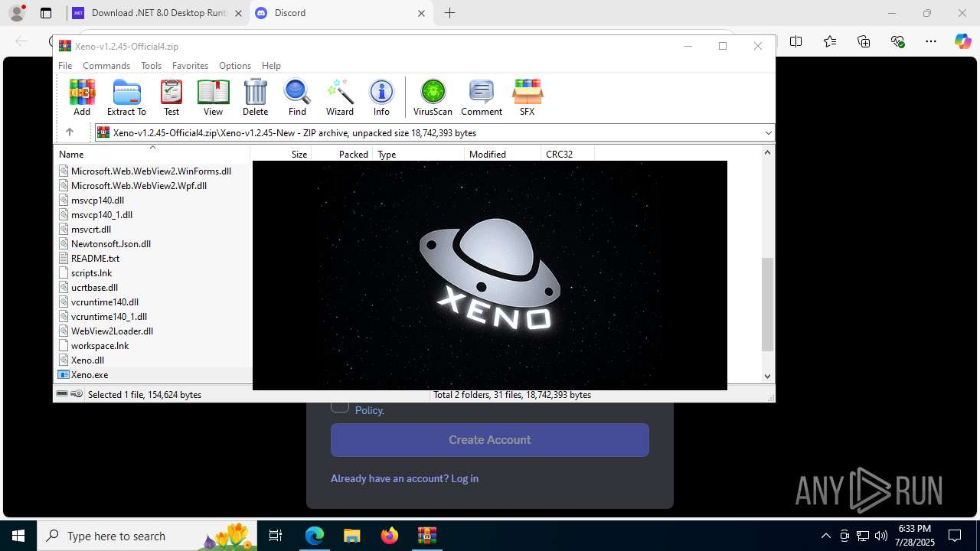Sort by the Name column header
Viewport: 980px width, 551px height.
coord(152,154)
